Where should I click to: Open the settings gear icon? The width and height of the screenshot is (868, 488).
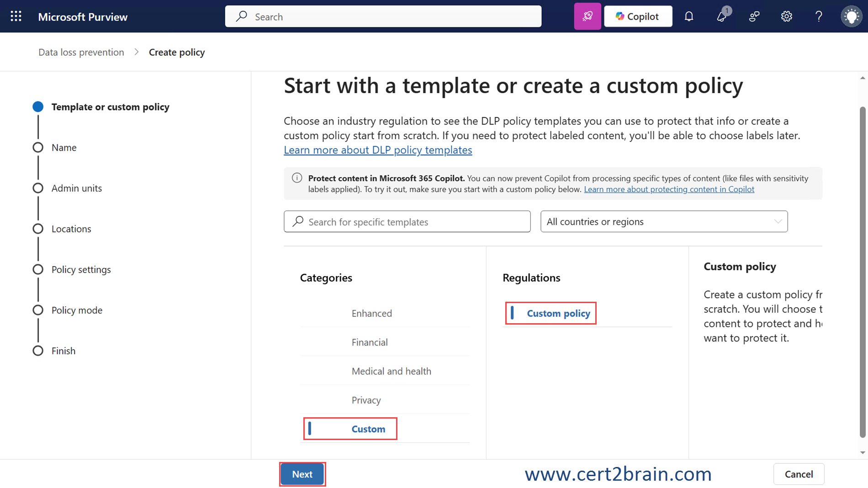pos(786,16)
